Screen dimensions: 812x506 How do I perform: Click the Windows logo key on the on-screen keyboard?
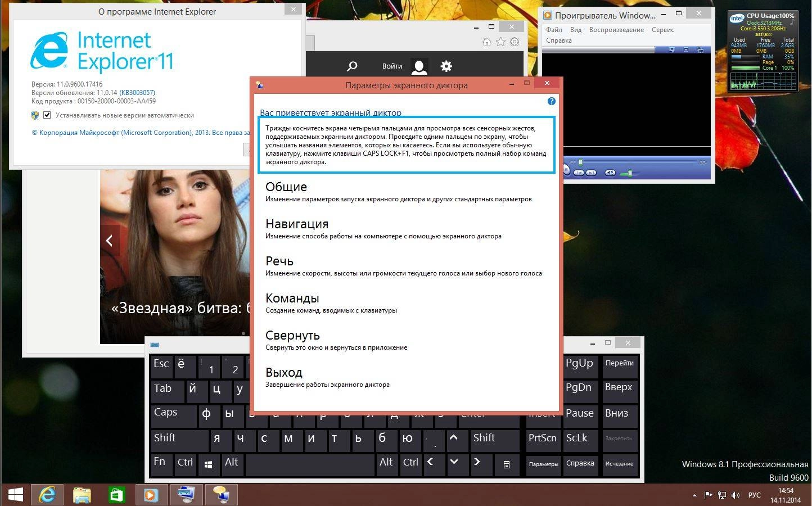click(208, 464)
